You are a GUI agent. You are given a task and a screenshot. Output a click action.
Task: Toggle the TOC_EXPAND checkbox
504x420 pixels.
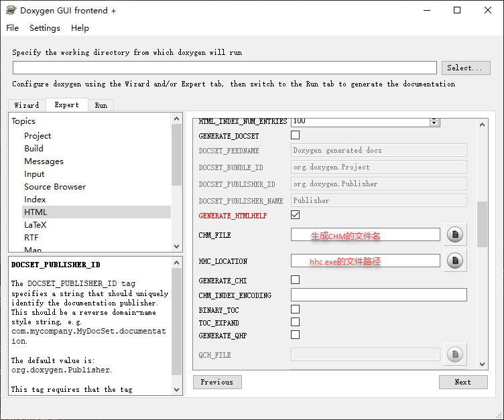click(295, 322)
